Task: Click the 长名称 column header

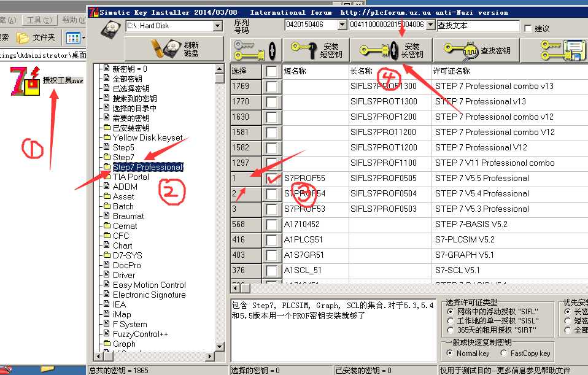Action: 390,71
